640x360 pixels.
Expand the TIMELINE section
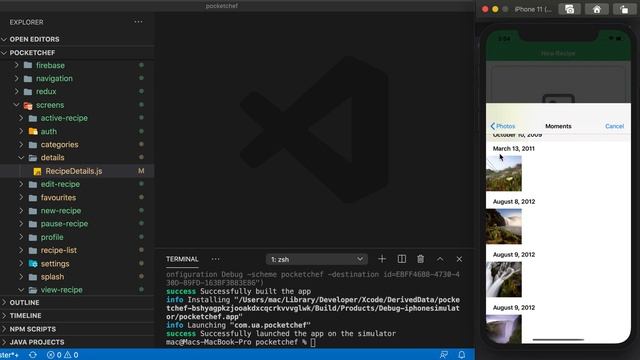point(25,316)
